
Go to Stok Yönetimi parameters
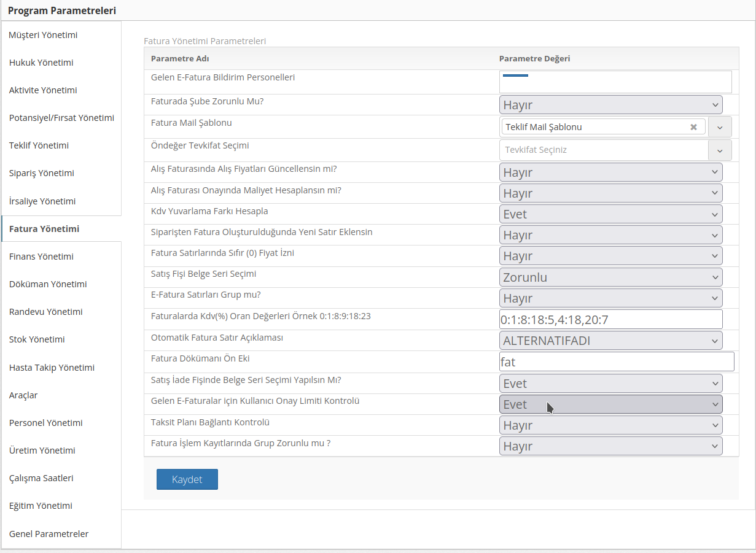point(37,339)
